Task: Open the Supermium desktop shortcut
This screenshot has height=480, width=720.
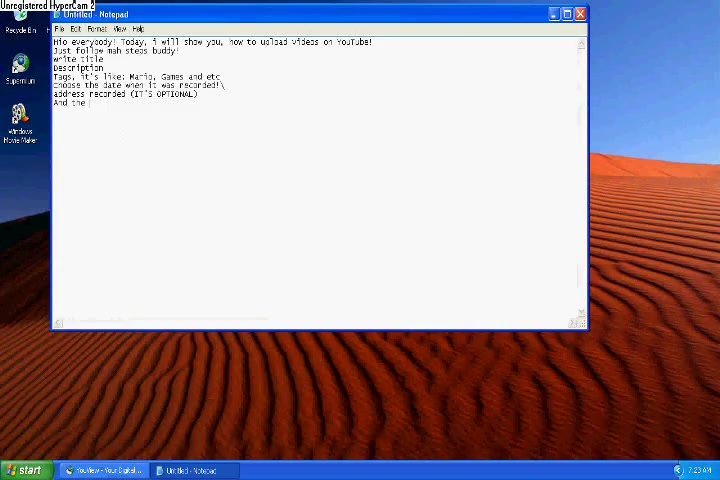Action: (x=19, y=69)
